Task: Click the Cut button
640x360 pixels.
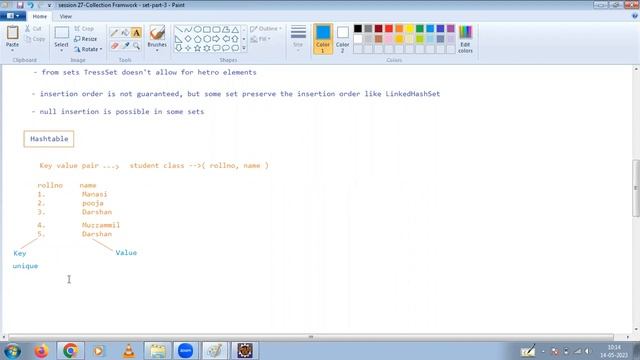Action: [x=33, y=29]
